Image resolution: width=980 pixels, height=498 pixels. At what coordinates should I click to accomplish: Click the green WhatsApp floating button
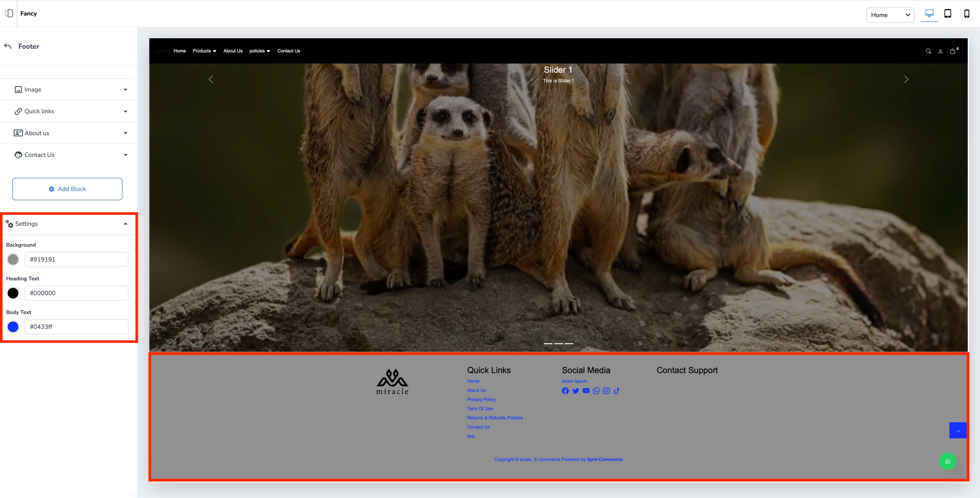[x=947, y=462]
